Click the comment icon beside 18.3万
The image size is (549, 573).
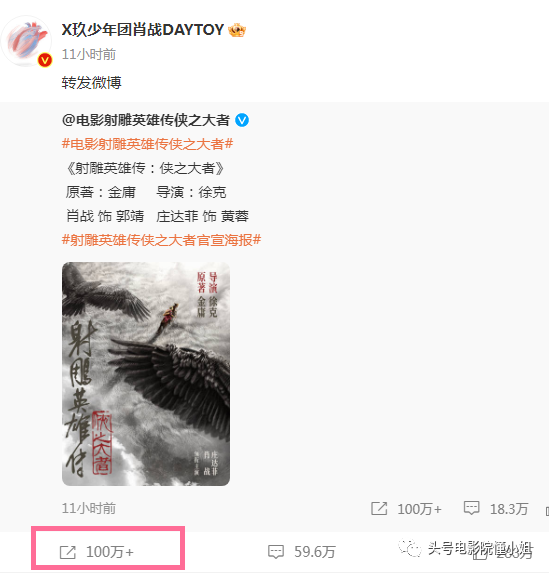(472, 508)
